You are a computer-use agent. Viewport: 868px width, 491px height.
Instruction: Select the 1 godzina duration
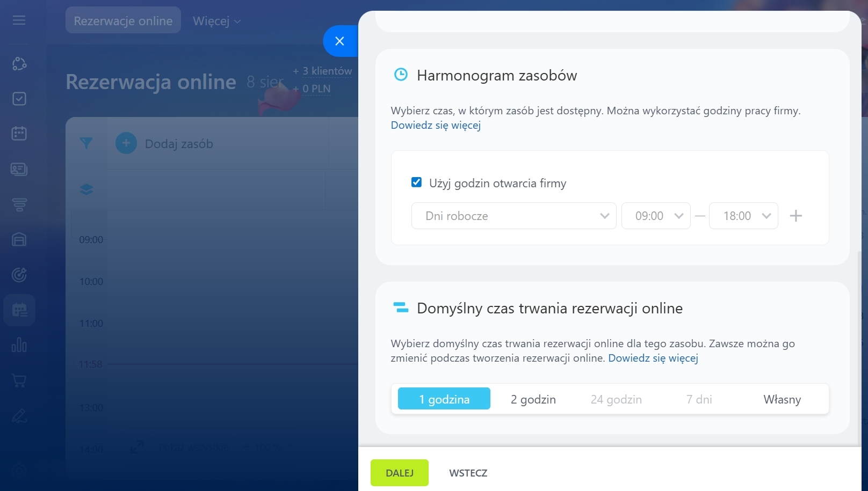point(444,399)
